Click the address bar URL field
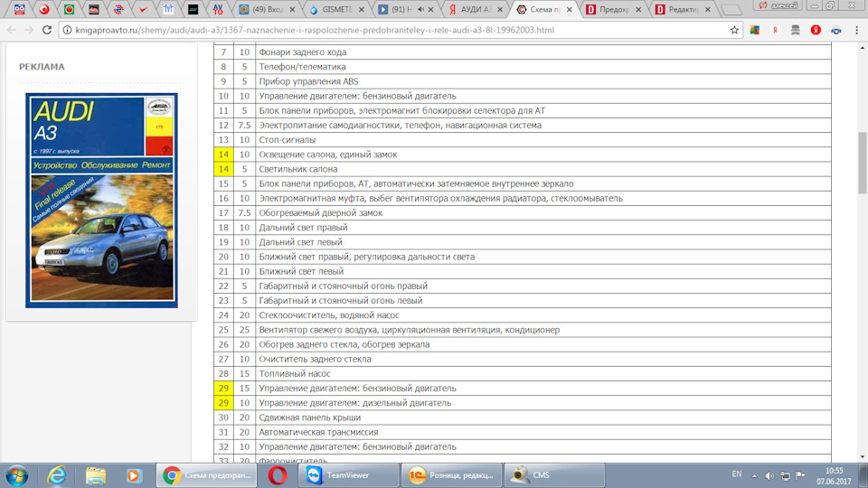This screenshot has height=488, width=868. pyautogui.click(x=399, y=30)
